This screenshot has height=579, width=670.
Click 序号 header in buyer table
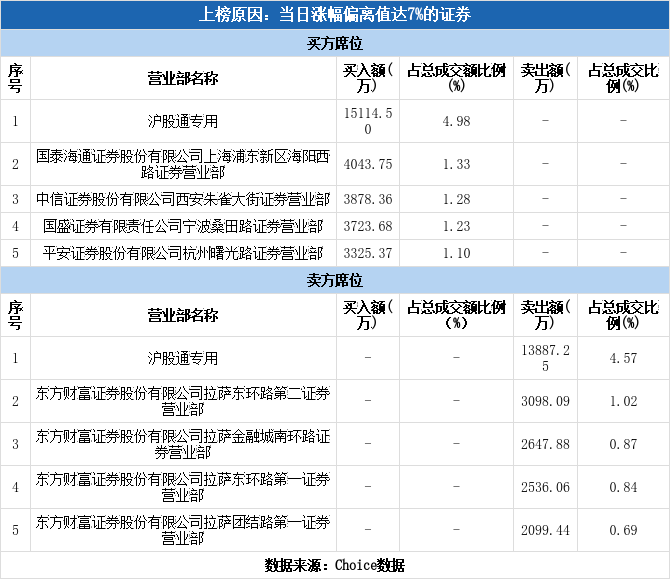(x=15, y=78)
